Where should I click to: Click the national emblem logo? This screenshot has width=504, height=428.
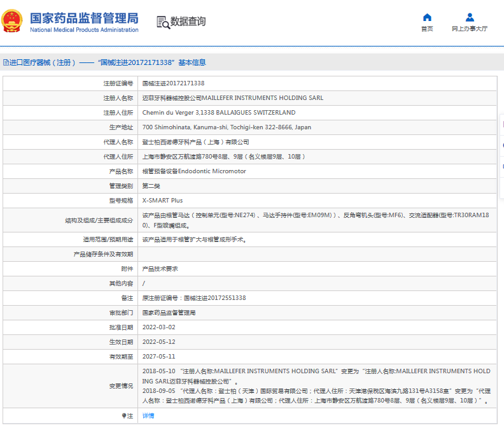click(x=12, y=21)
